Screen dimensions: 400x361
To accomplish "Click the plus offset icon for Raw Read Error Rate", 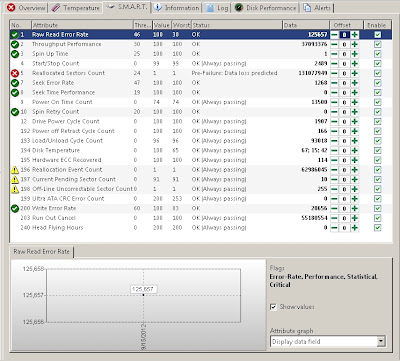I will coord(355,34).
